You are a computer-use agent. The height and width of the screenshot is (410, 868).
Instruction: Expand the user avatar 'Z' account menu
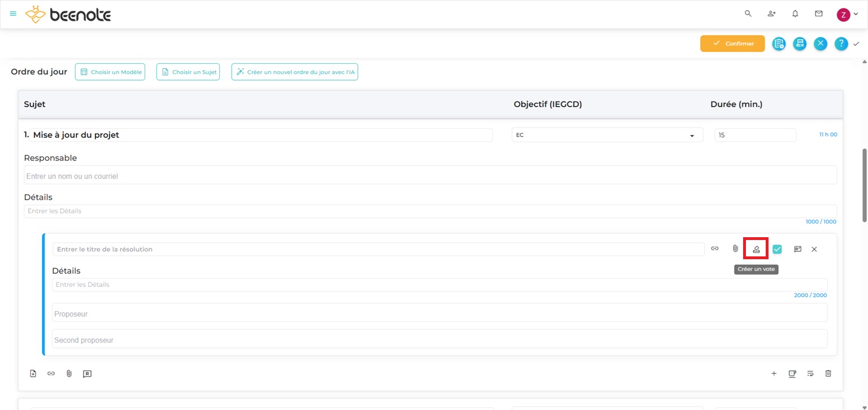click(847, 14)
